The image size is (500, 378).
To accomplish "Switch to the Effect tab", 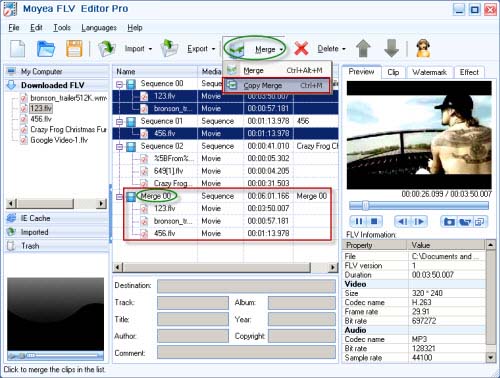I will coord(469,72).
